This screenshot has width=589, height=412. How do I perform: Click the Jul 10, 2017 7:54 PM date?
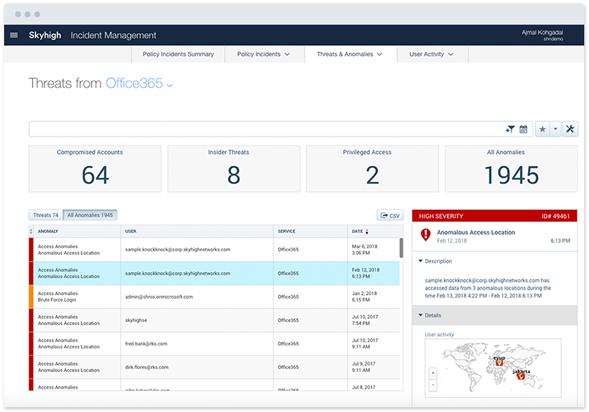(x=365, y=320)
